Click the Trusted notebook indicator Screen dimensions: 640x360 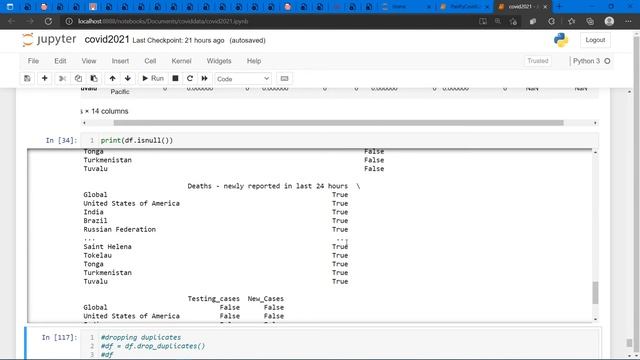538,61
